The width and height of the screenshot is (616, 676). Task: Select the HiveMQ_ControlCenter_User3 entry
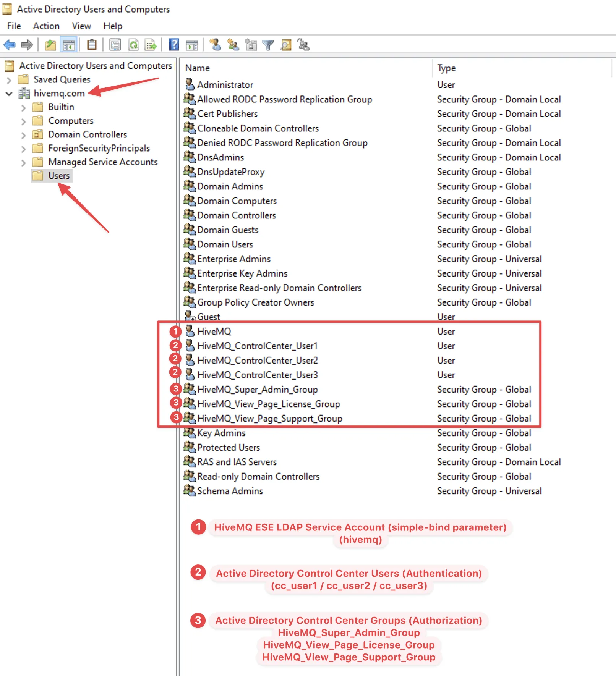click(257, 375)
